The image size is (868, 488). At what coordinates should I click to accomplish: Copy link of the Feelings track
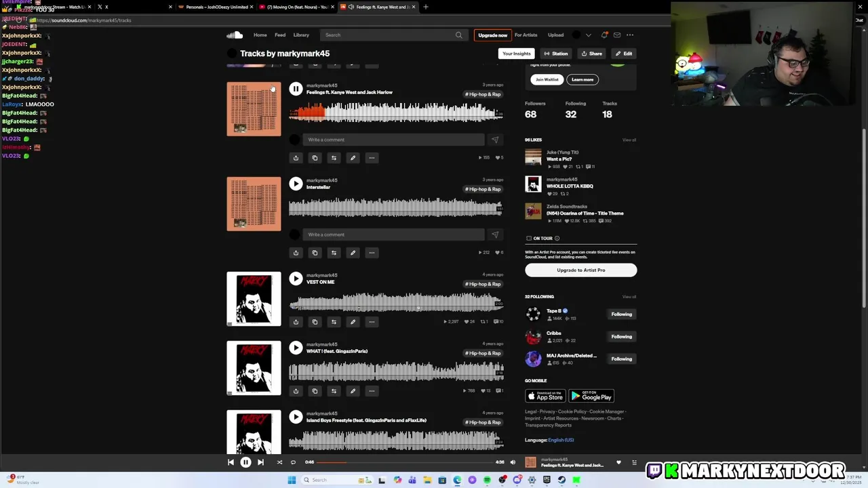pos(315,158)
